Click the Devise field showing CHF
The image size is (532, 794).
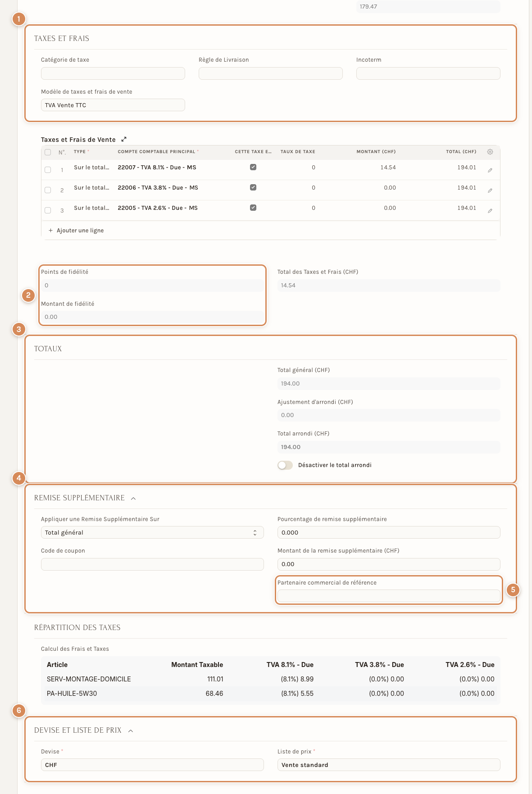pos(152,765)
